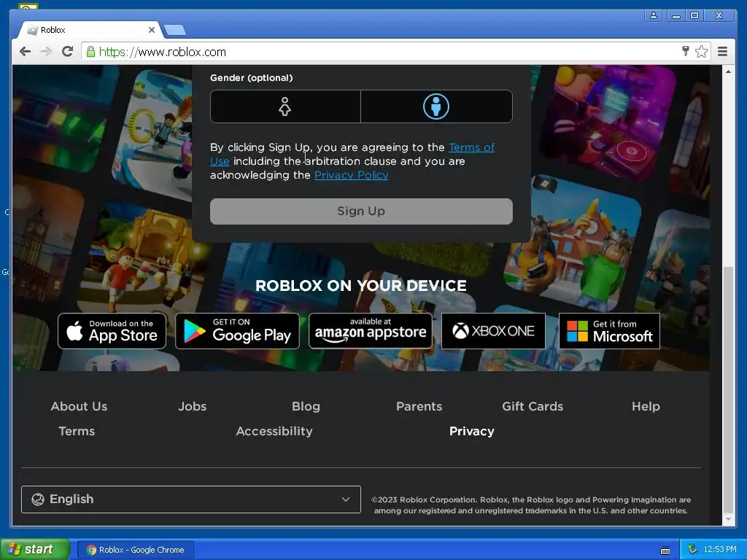The width and height of the screenshot is (747, 560).
Task: Click the saved password key icon
Action: tap(686, 51)
